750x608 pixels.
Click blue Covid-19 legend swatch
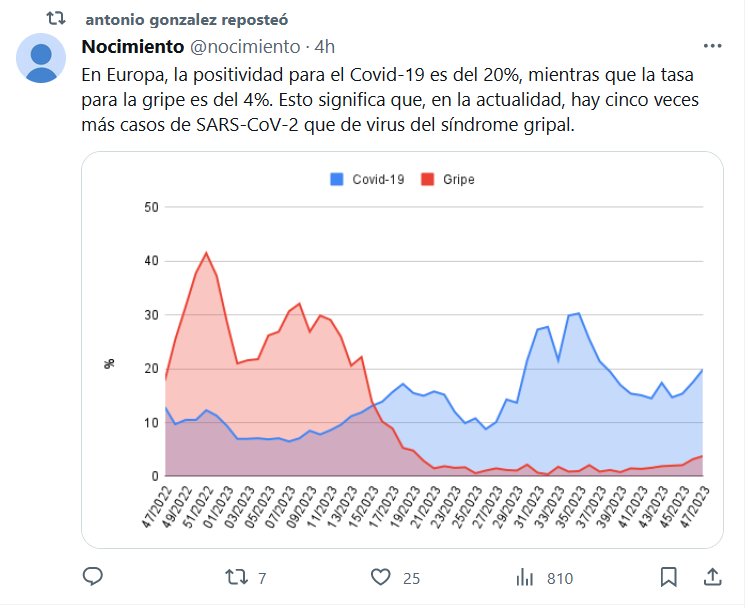point(337,180)
